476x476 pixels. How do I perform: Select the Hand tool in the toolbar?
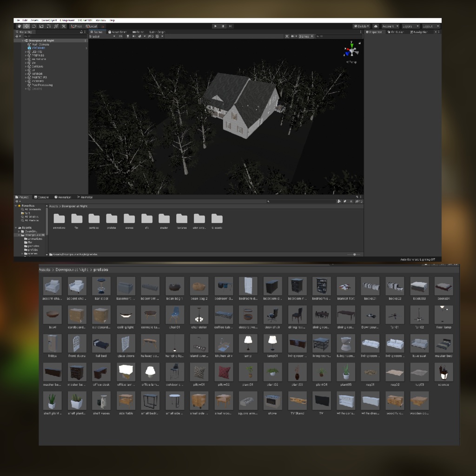[x=19, y=26]
